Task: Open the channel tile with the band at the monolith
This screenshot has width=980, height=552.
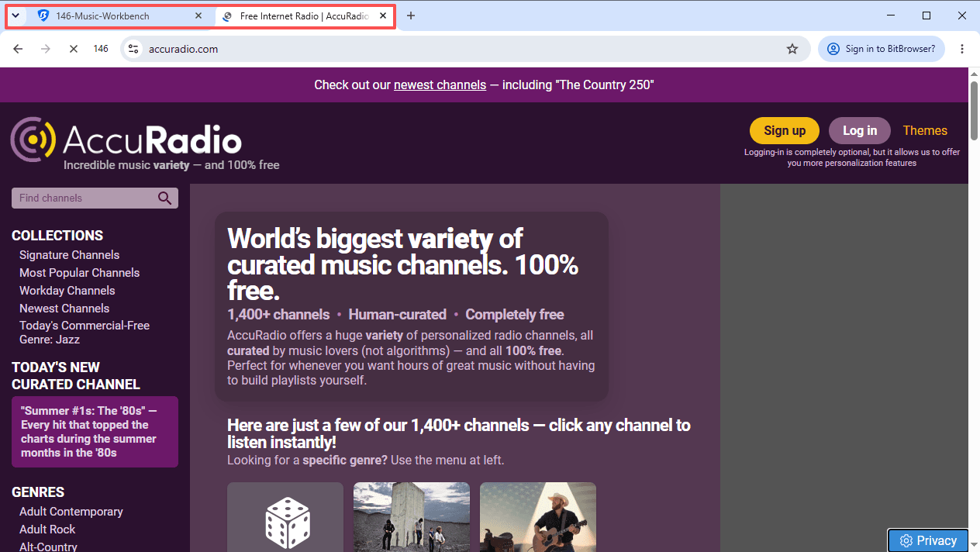Action: (412, 517)
